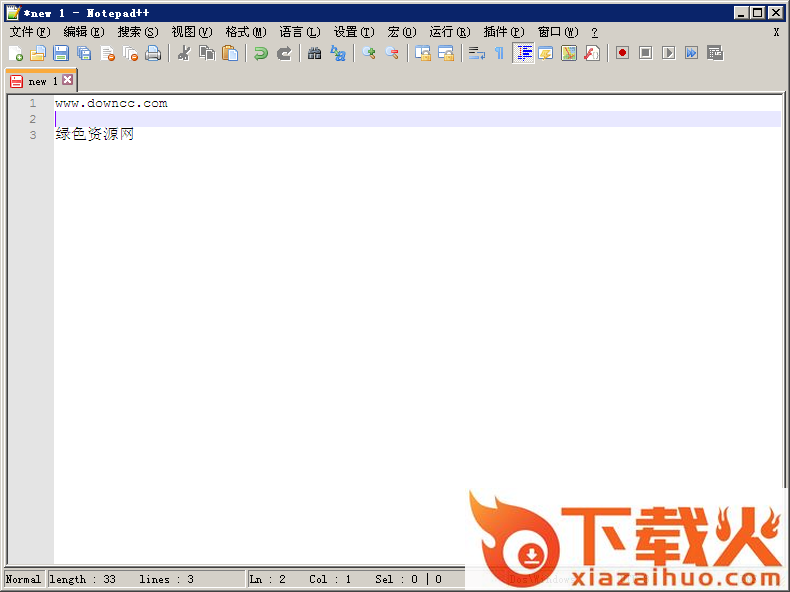Screen dimensions: 790x592
Task: Click run macro multiple times icon
Action: coord(692,53)
